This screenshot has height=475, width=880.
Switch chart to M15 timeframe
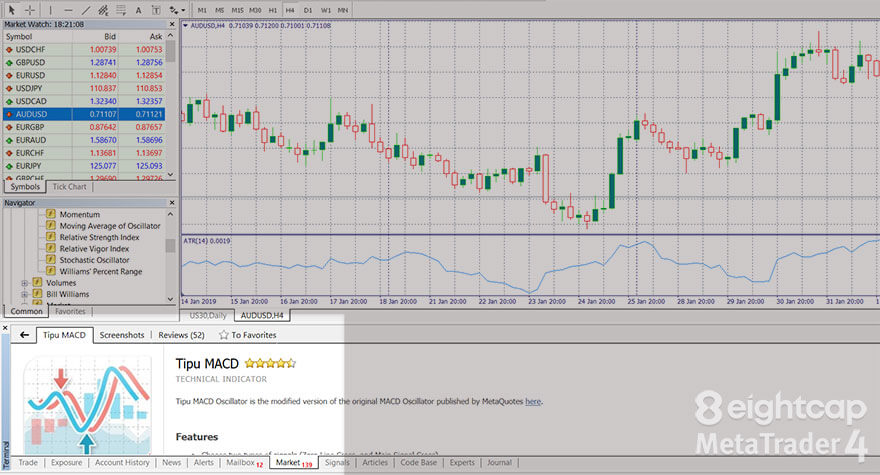coord(237,10)
